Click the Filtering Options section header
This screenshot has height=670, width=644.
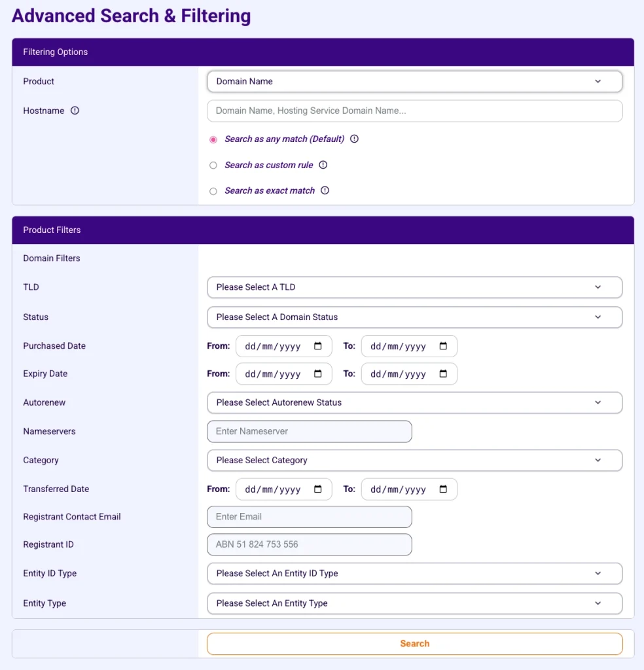coord(55,52)
